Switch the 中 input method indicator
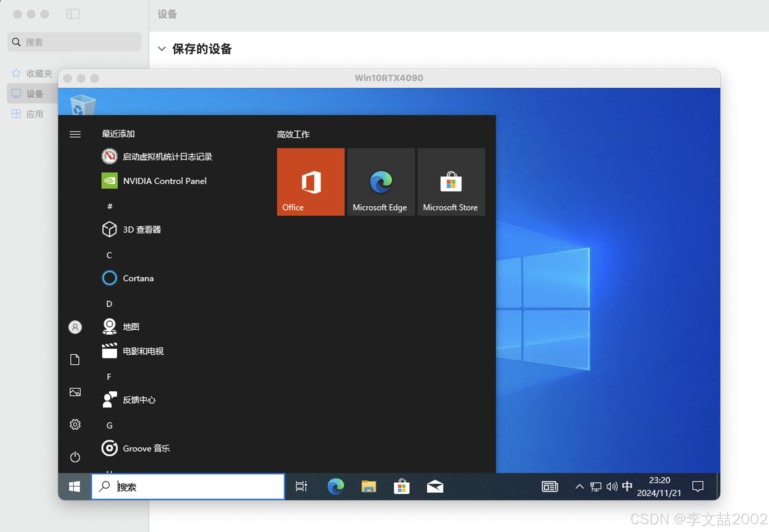The height and width of the screenshot is (532, 769). pos(627,487)
